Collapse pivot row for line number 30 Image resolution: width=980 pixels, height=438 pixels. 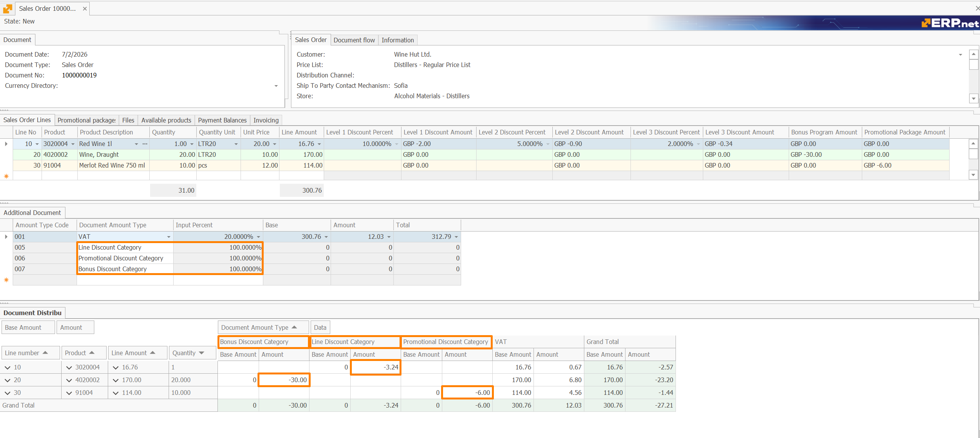point(7,393)
